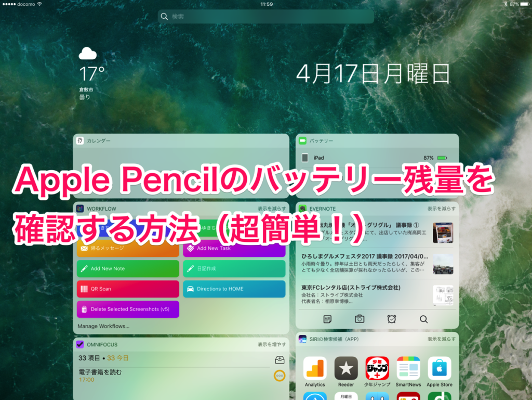Screen dimensions: 532x400
Task: Collapse the Evernote widget via 表示を減らす
Action: click(443, 207)
